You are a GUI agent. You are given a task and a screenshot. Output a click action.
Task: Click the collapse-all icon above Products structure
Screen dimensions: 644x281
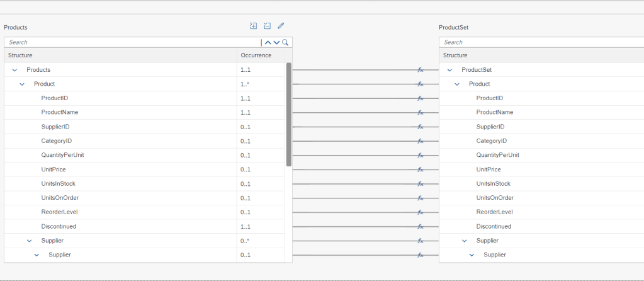(267, 26)
